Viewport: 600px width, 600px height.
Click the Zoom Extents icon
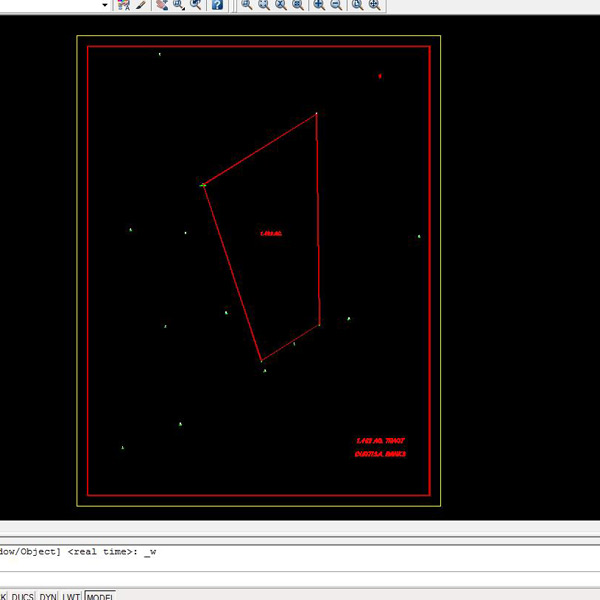374,5
